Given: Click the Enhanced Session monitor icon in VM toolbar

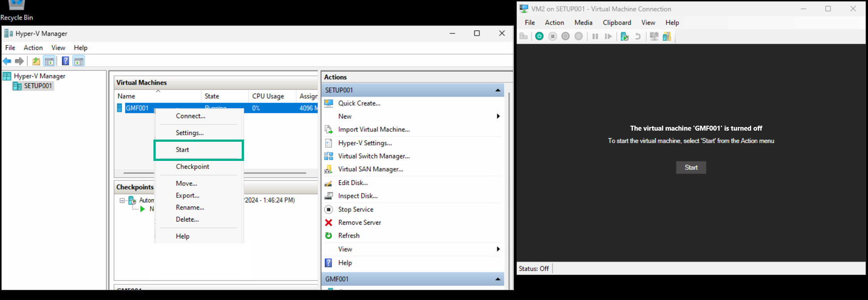Looking at the screenshot, I should pyautogui.click(x=654, y=37).
